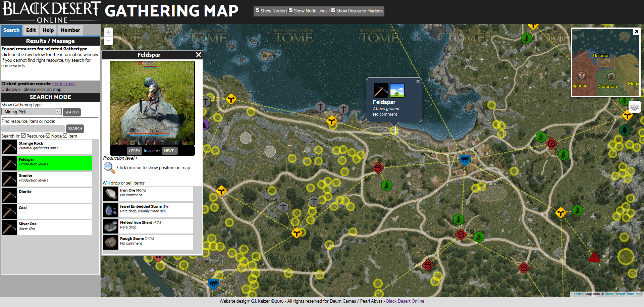This screenshot has height=307, width=644.
Task: Click Balenos region on minimap
Action: 601,55
